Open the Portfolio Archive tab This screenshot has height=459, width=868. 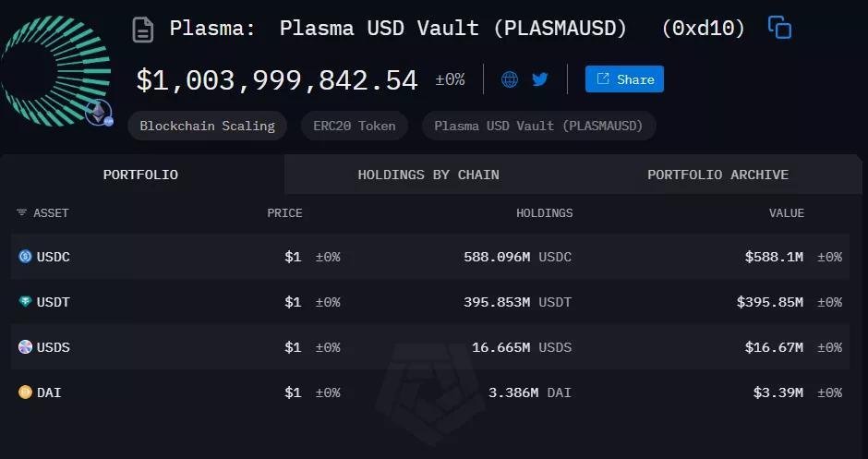click(717, 175)
